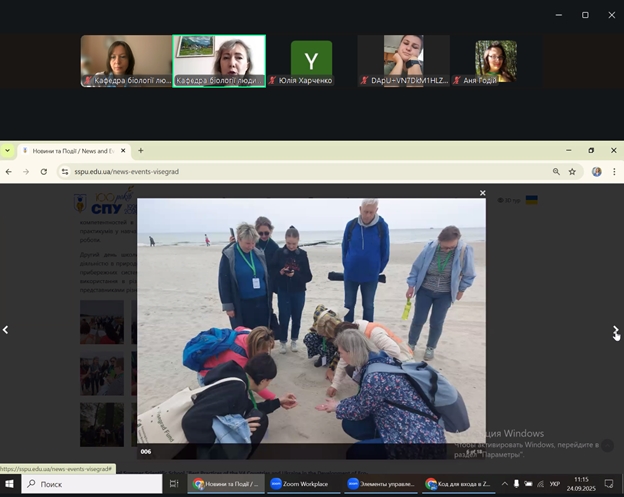Reload the page in browser
The width and height of the screenshot is (624, 497).
click(43, 172)
